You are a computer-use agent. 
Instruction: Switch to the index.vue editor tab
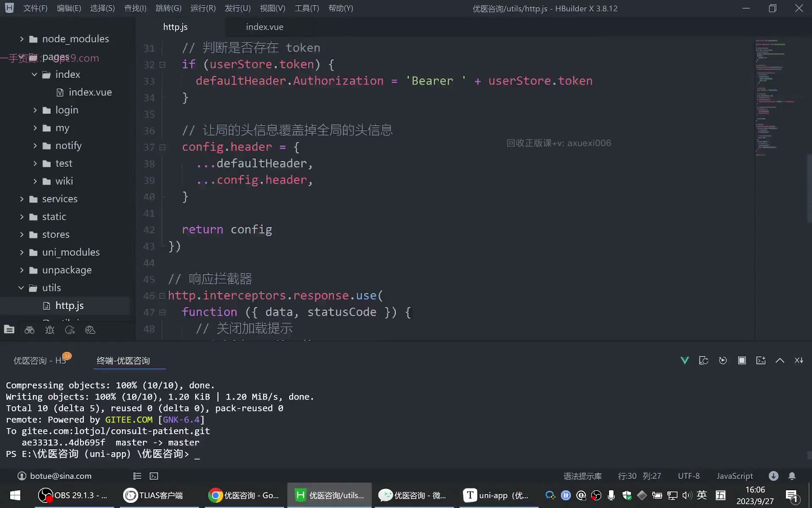265,27
